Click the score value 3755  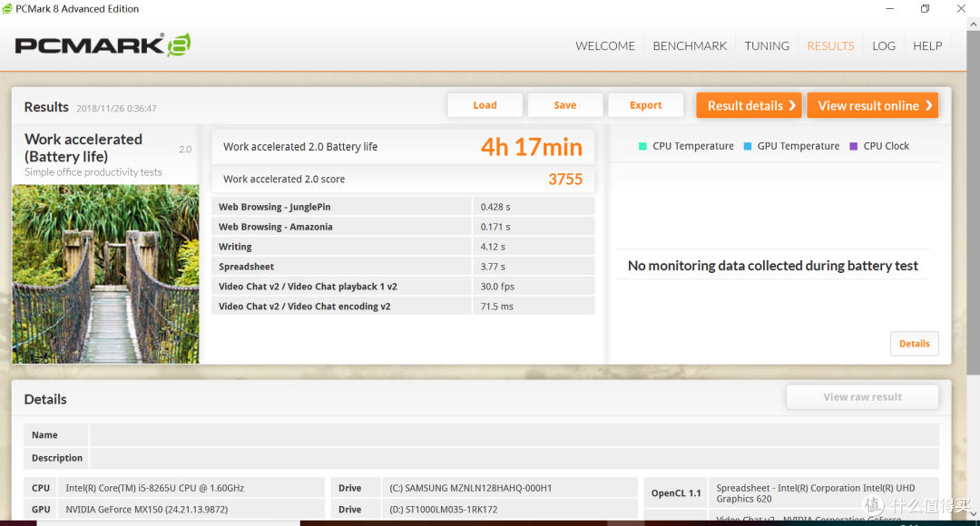click(x=565, y=180)
